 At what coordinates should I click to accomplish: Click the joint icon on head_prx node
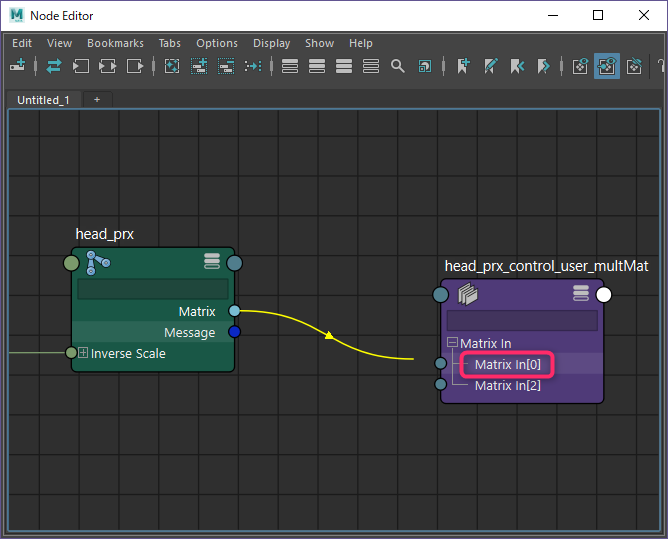pos(98,263)
